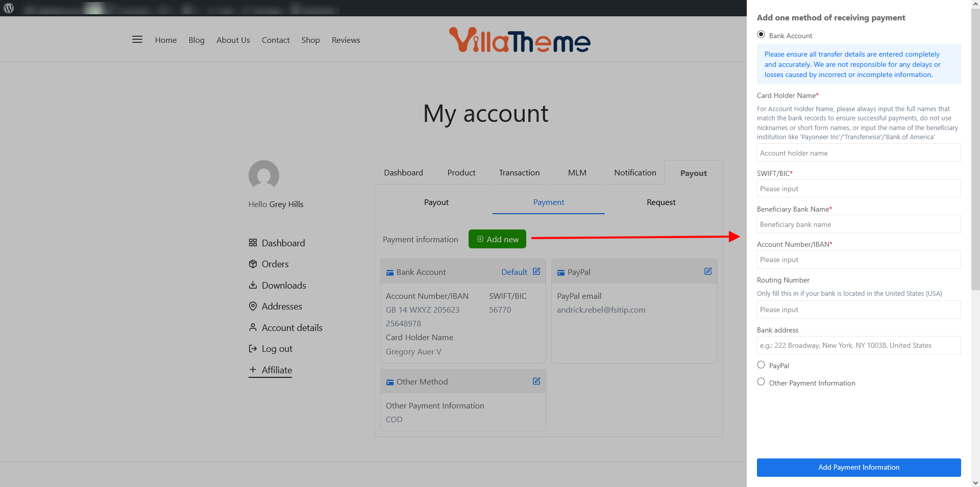This screenshot has width=980, height=487.
Task: Click the Account details person icon
Action: (253, 327)
